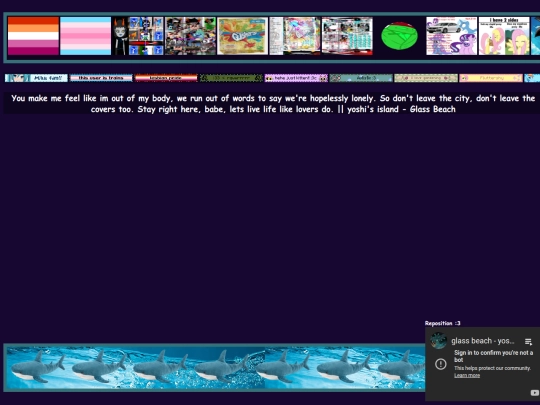Click the beige gaming badge
540x405 pixels.
(x=426, y=78)
